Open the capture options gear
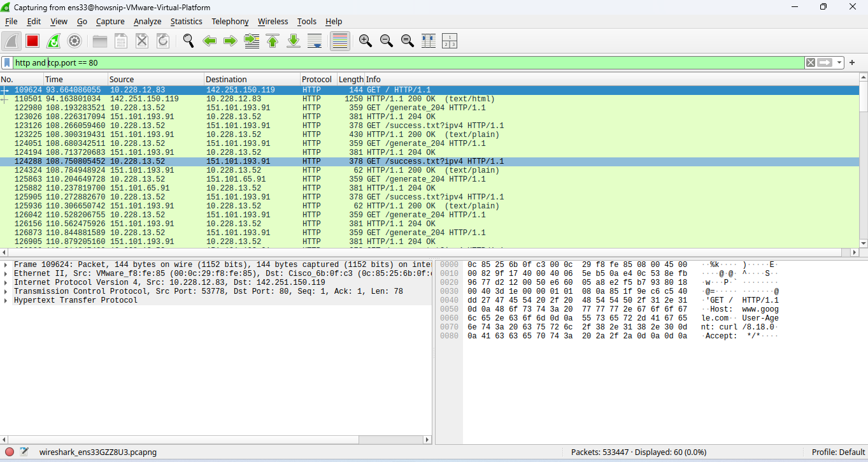 click(x=75, y=41)
